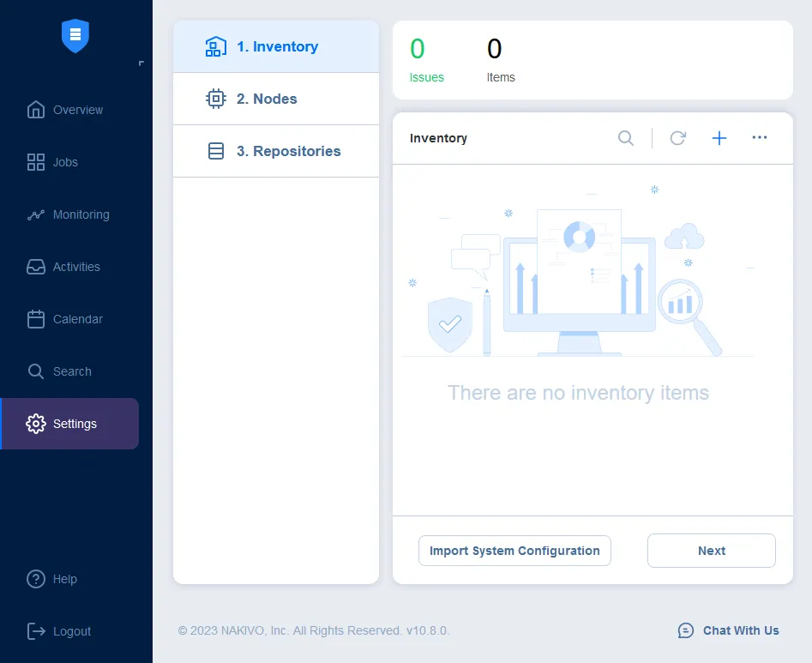Viewport: 812px width, 663px height.
Task: Collapse the sidebar using small corner arrow
Action: [141, 63]
